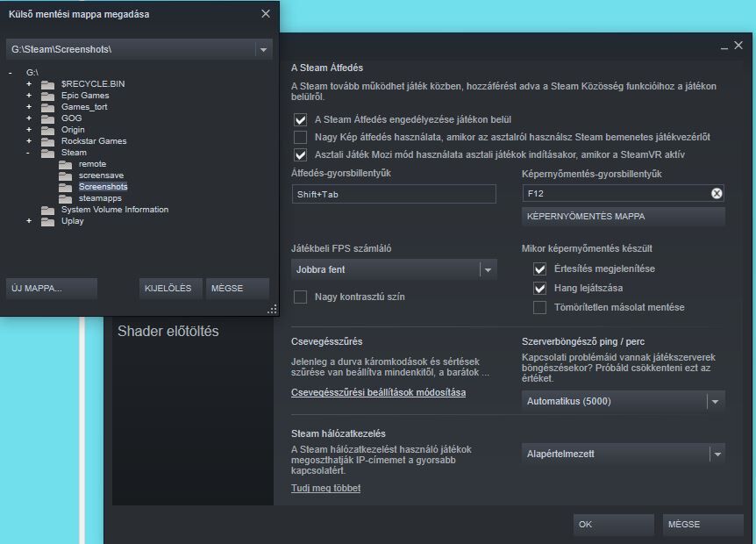Expand the Epic Games tree node
This screenshot has width=756, height=544.
coord(29,96)
